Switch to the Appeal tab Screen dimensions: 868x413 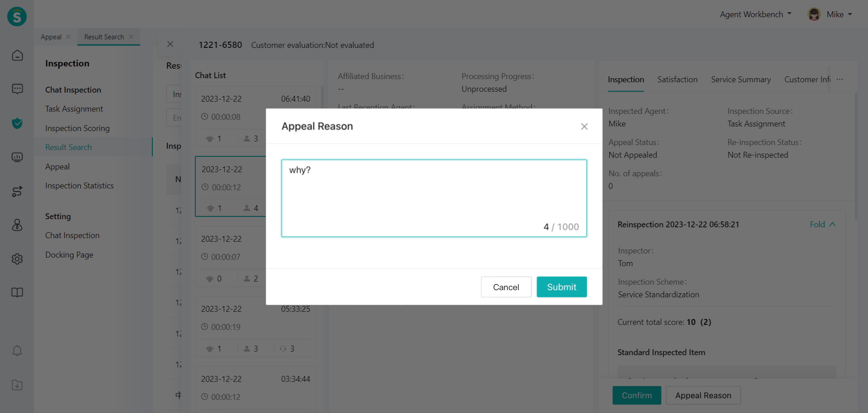51,37
